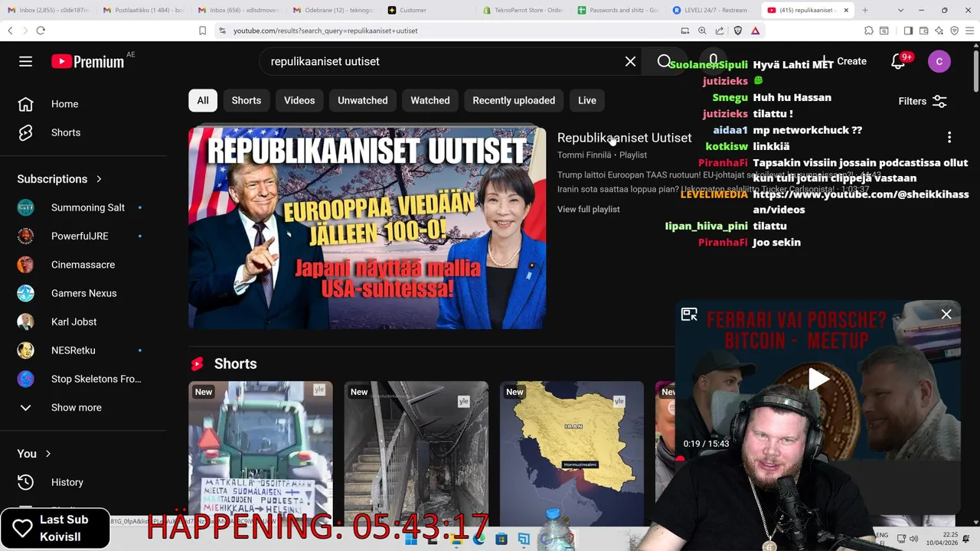Open the Iran map Short thumbnail
This screenshot has width=980, height=551.
pyautogui.click(x=572, y=453)
